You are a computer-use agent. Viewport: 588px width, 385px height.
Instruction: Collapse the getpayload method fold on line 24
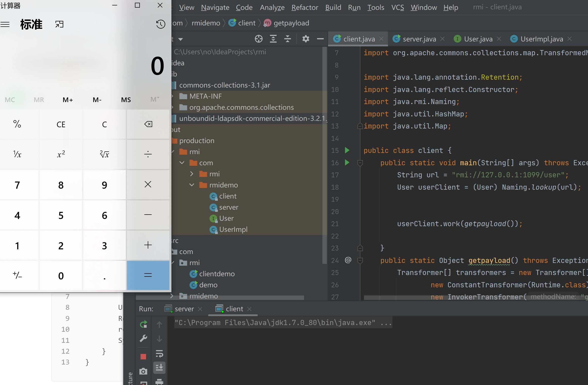coord(360,260)
